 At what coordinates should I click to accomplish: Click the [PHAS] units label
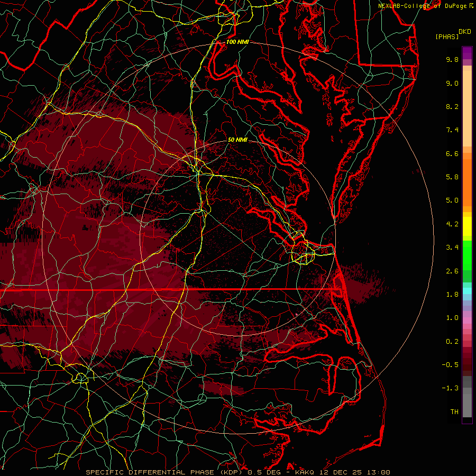point(447,37)
